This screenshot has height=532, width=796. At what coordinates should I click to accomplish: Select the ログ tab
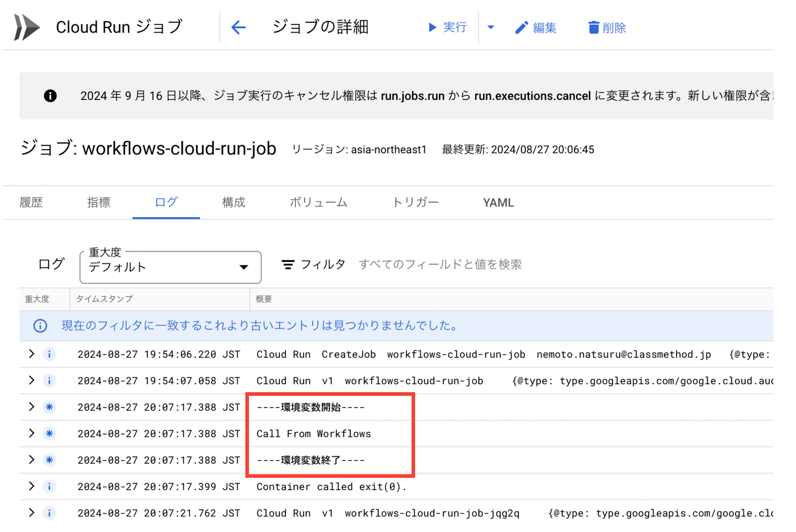click(166, 203)
